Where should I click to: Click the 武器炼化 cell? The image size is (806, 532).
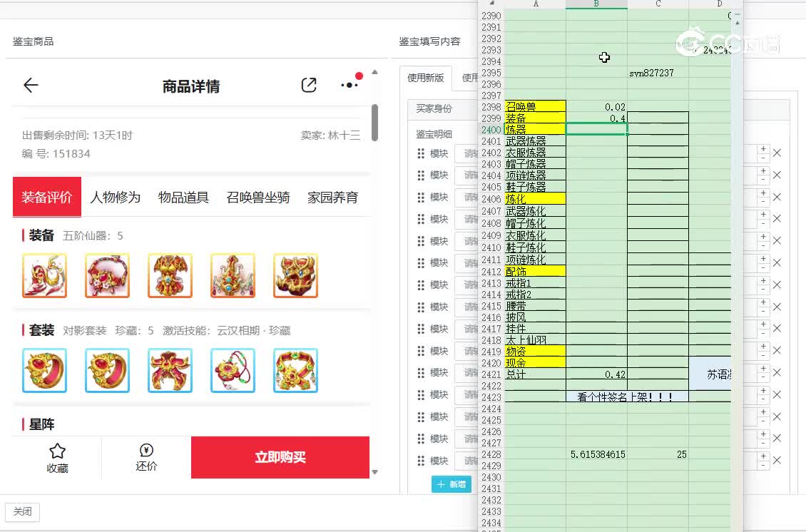[x=535, y=211]
